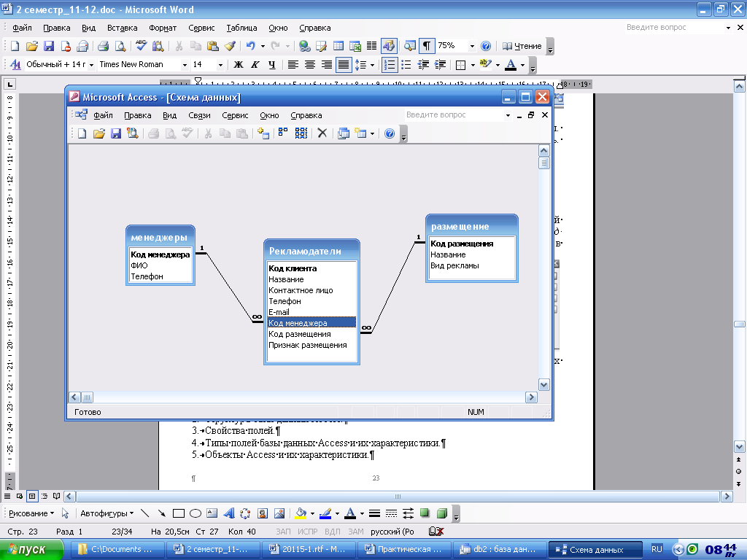Screen dimensions: 747x560
Task: Click Word's Open folder icon
Action: pos(31,46)
